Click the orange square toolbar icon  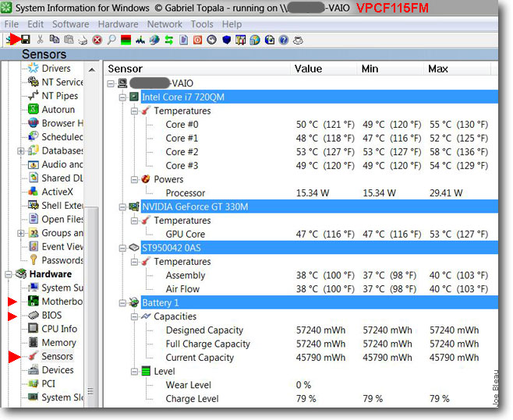[197, 41]
